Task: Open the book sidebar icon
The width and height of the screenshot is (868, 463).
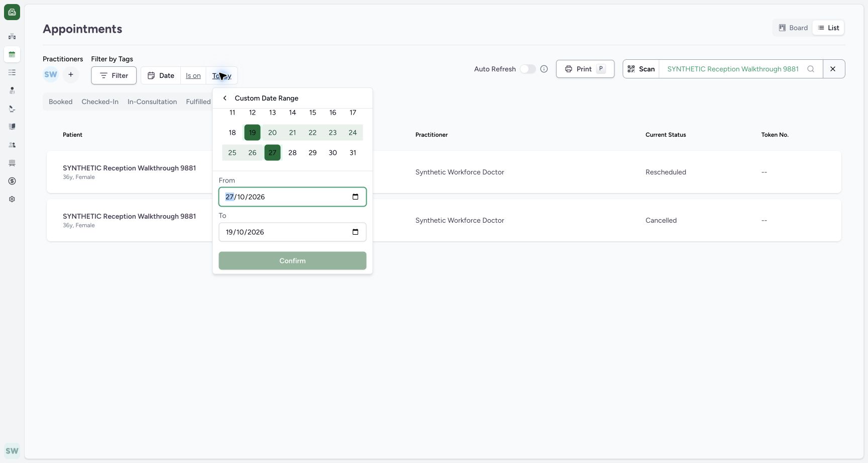Action: pyautogui.click(x=12, y=127)
